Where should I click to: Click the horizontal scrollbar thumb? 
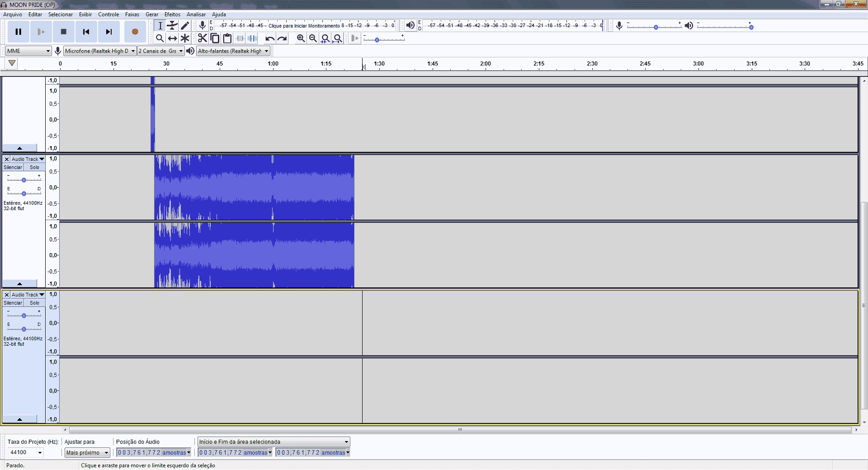pos(460,430)
